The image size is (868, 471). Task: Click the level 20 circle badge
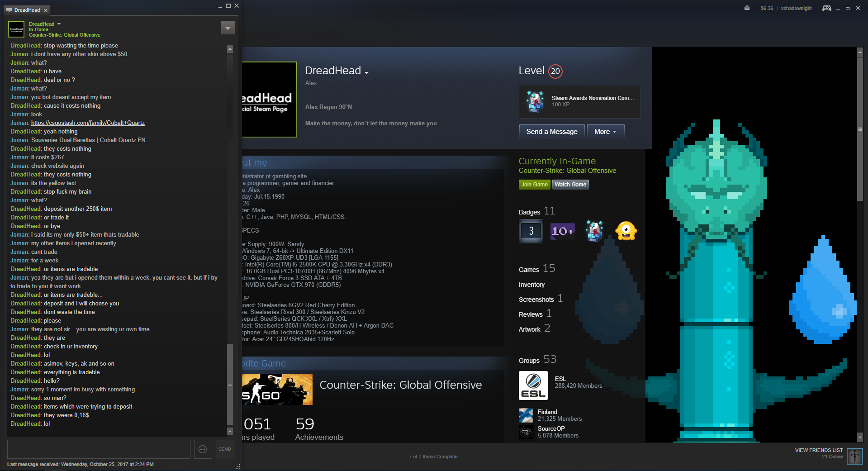(555, 71)
